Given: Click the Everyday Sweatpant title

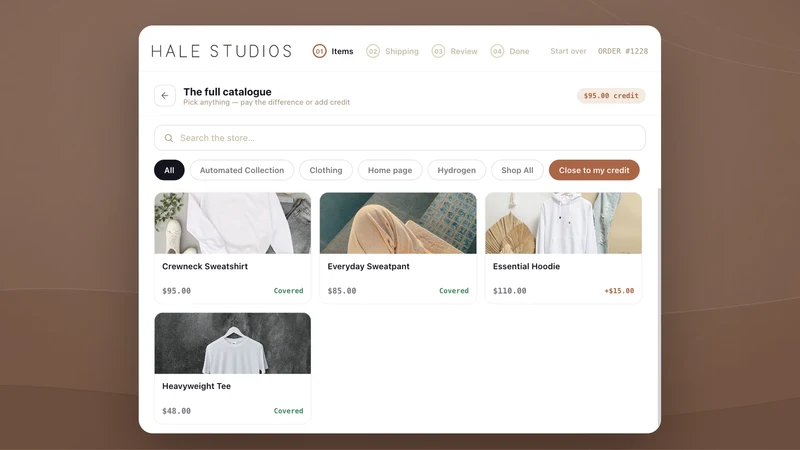Looking at the screenshot, I should coord(368,266).
